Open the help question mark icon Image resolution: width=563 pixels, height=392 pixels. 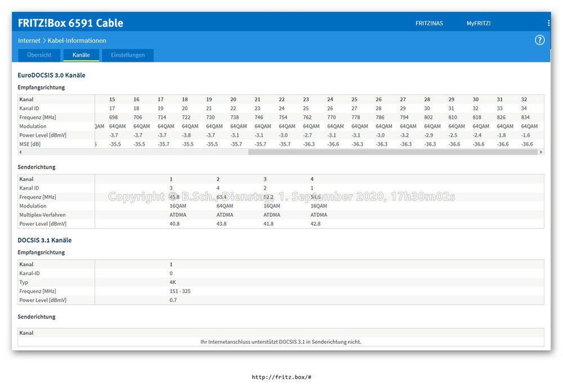tap(539, 40)
